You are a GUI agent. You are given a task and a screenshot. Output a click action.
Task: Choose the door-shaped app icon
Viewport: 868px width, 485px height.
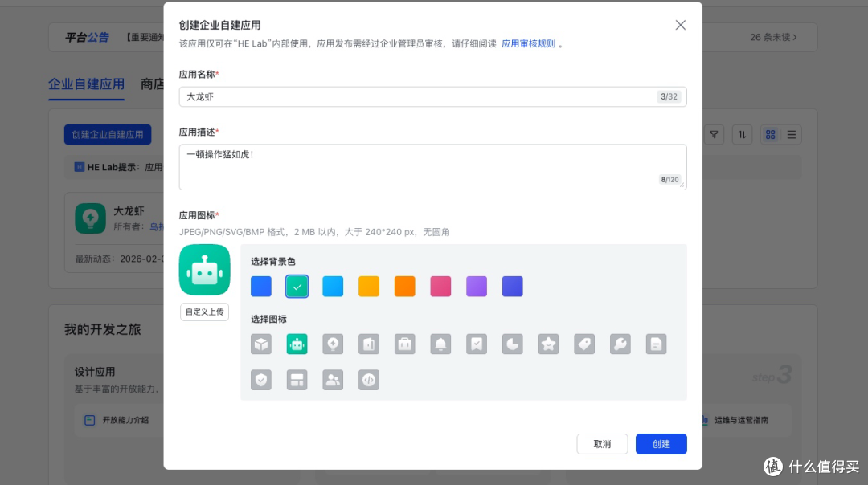coord(369,344)
